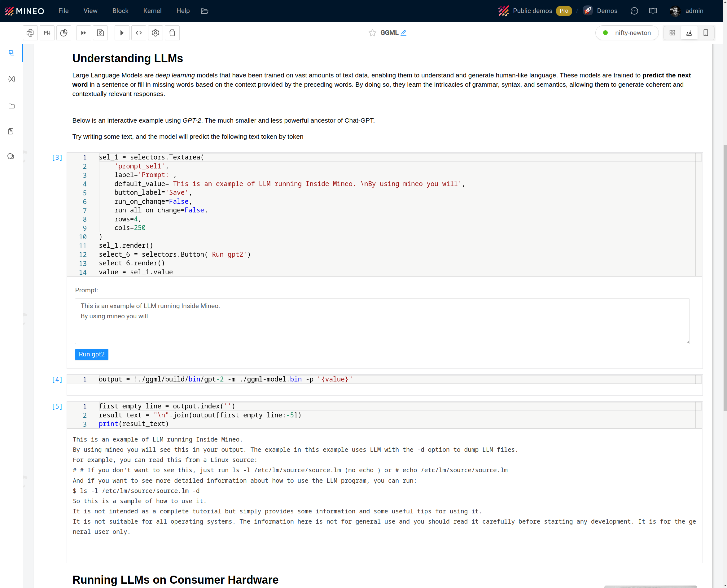
Task: Open the clipboard panel in sidebar
Action: pyautogui.click(x=11, y=131)
